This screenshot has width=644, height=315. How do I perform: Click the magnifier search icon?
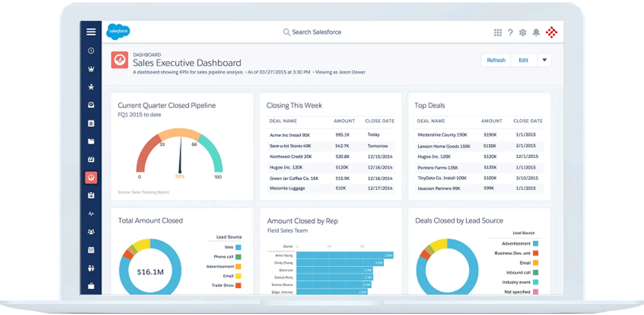click(x=286, y=32)
